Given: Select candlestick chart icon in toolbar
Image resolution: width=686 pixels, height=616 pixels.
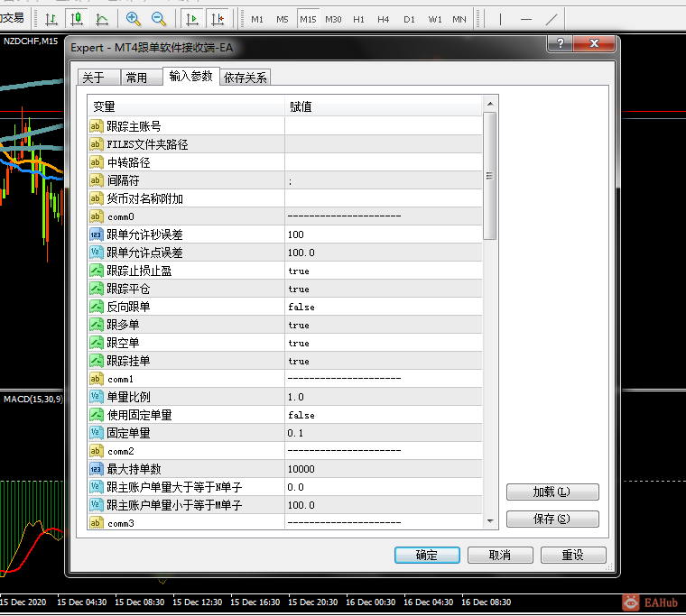Looking at the screenshot, I should click(77, 19).
